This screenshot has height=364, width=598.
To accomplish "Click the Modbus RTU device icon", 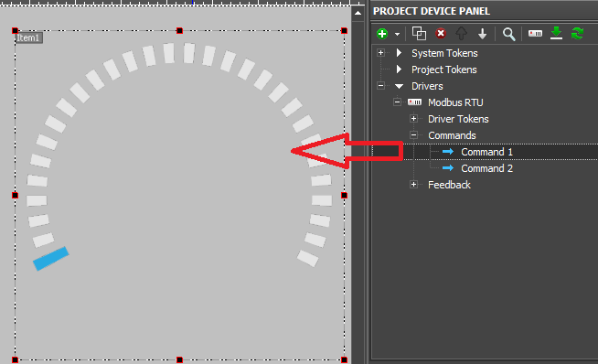I will coord(414,102).
